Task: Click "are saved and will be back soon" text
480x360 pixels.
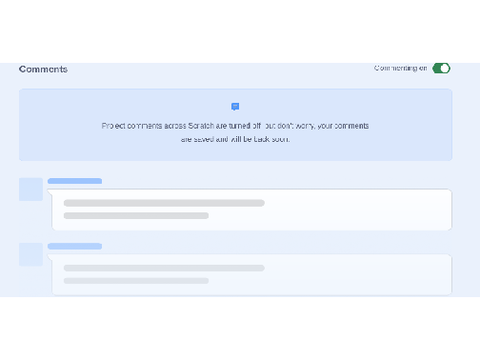Action: [235, 139]
